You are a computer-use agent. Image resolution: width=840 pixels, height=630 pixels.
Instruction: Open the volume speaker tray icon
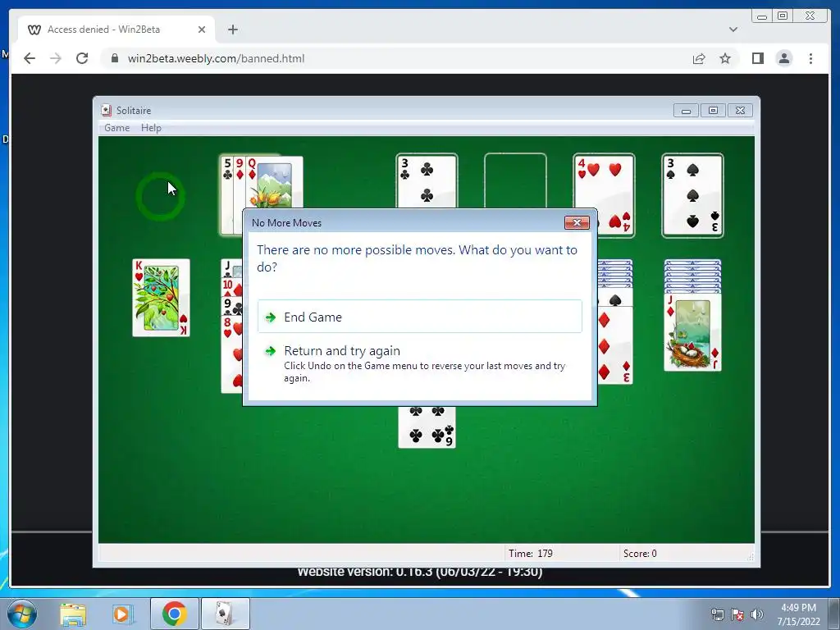[x=756, y=614]
